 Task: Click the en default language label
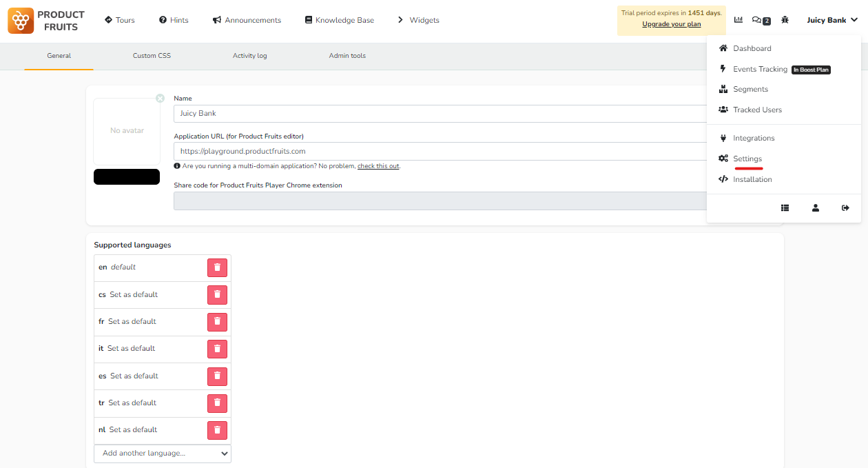[x=117, y=267]
